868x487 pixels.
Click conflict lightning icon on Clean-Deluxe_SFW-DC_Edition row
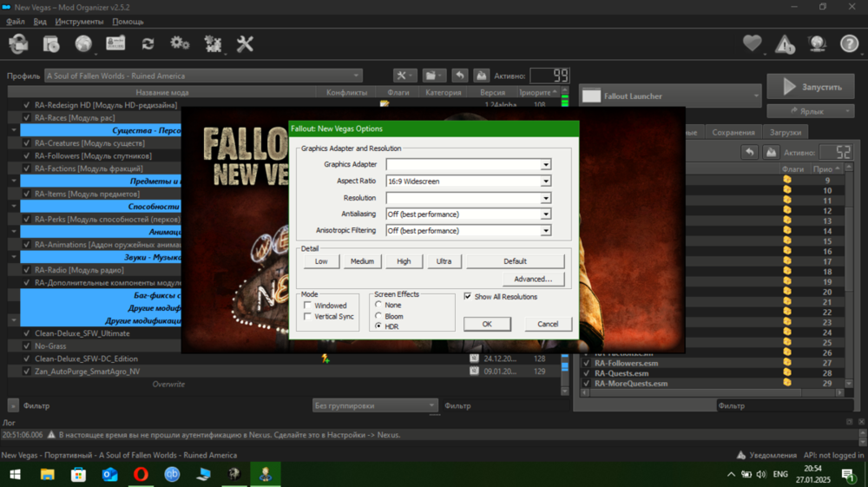(325, 359)
